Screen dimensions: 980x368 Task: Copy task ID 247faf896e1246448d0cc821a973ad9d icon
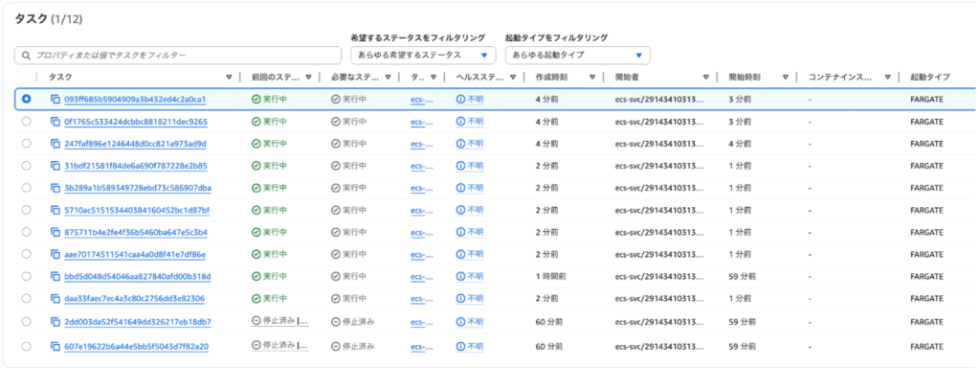point(55,144)
